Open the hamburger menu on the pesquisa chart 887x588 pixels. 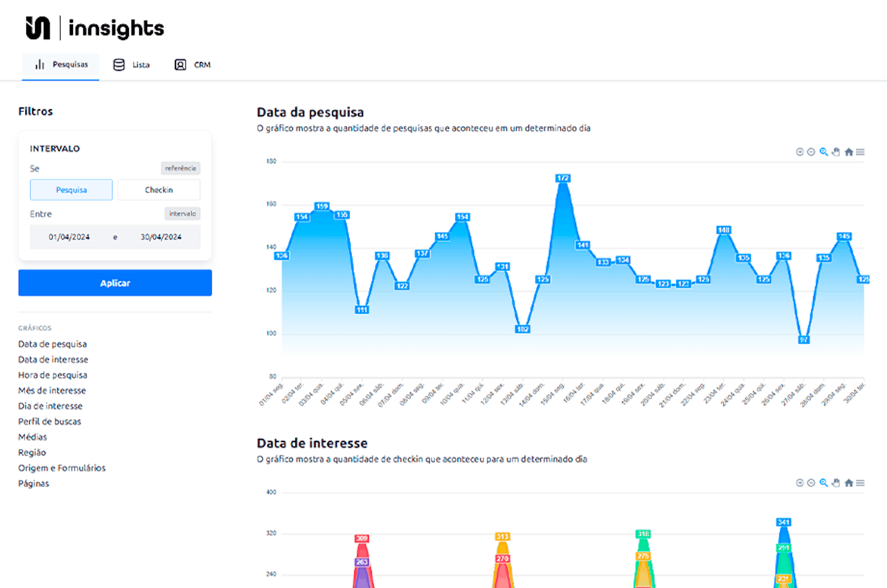tap(860, 152)
